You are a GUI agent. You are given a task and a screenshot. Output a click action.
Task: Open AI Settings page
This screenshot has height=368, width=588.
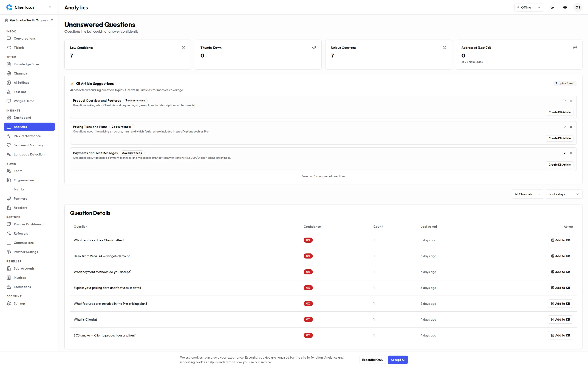(x=29, y=83)
